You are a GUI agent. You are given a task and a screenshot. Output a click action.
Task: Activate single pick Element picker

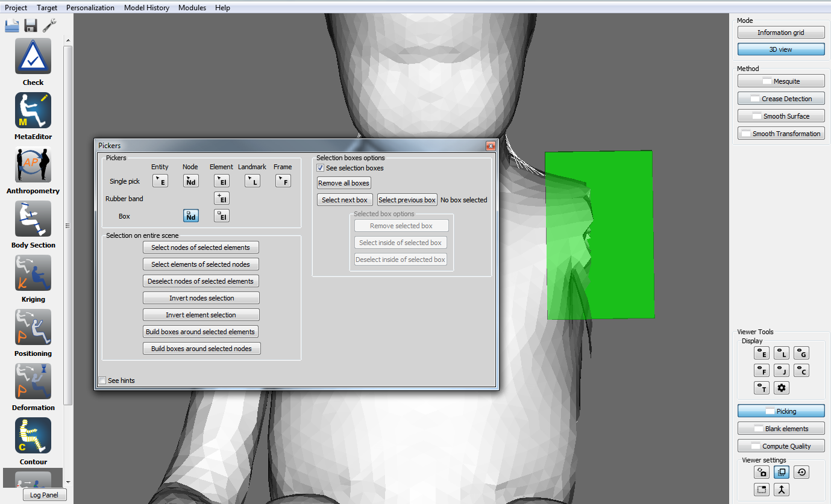221,181
